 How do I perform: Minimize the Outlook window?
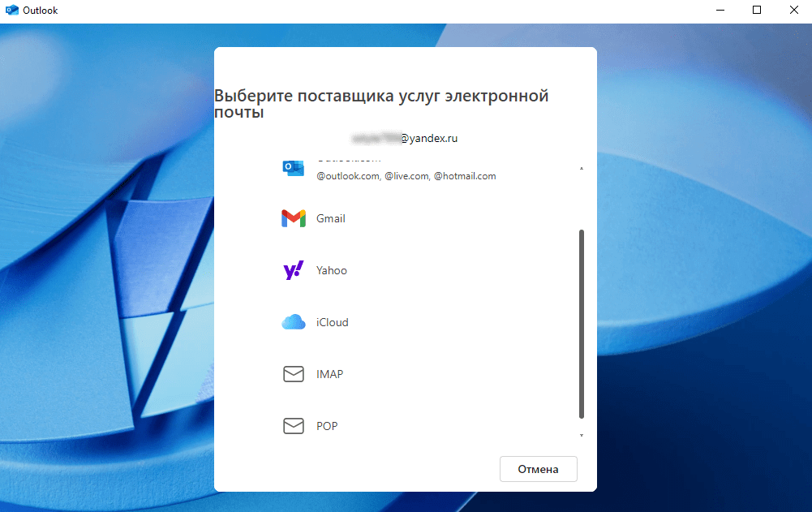pyautogui.click(x=720, y=11)
